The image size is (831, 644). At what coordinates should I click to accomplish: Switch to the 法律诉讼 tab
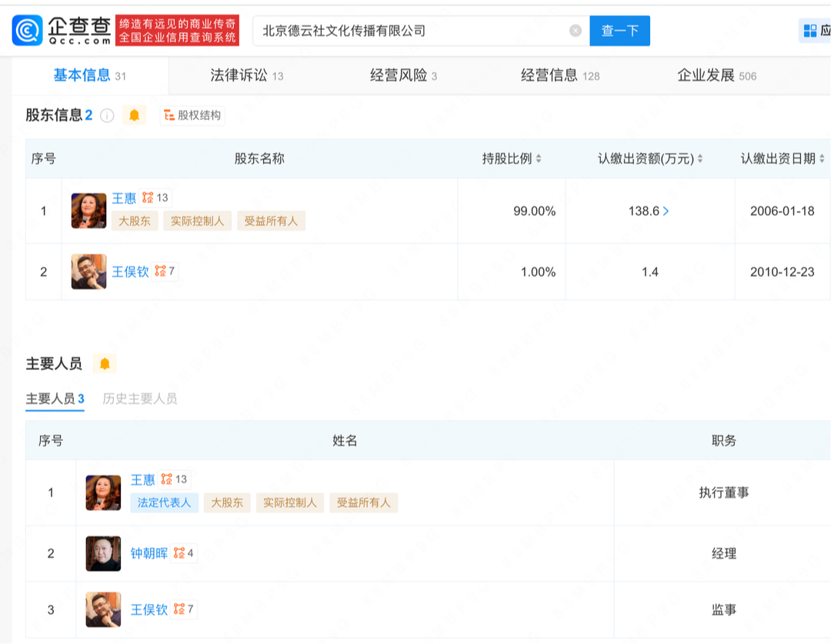[246, 75]
